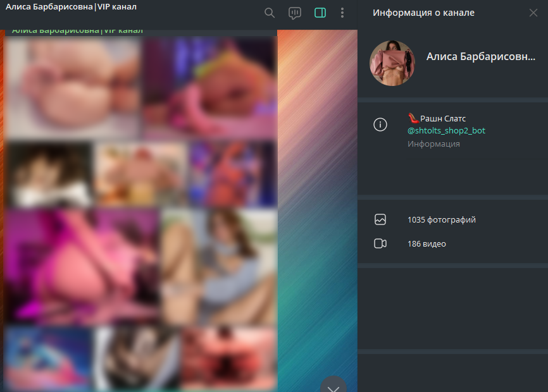Open the three-dot more options menu
548x392 pixels.
click(342, 13)
